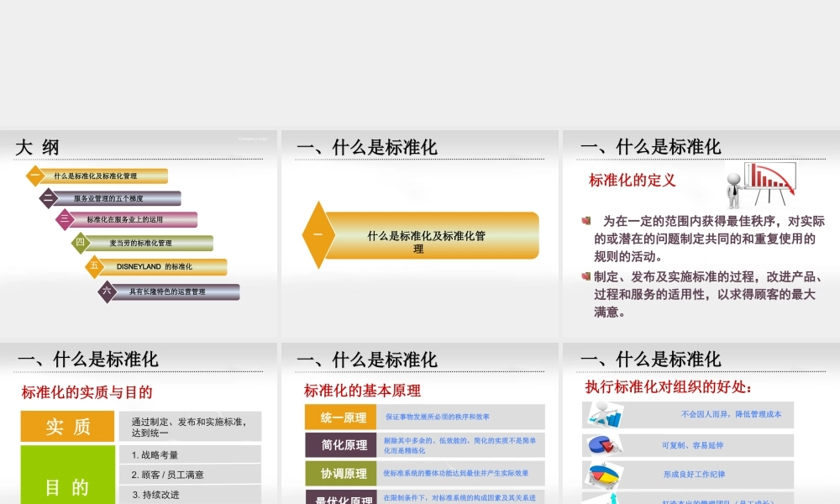Open the 标准化的定义 slide thumbnail

(701, 234)
